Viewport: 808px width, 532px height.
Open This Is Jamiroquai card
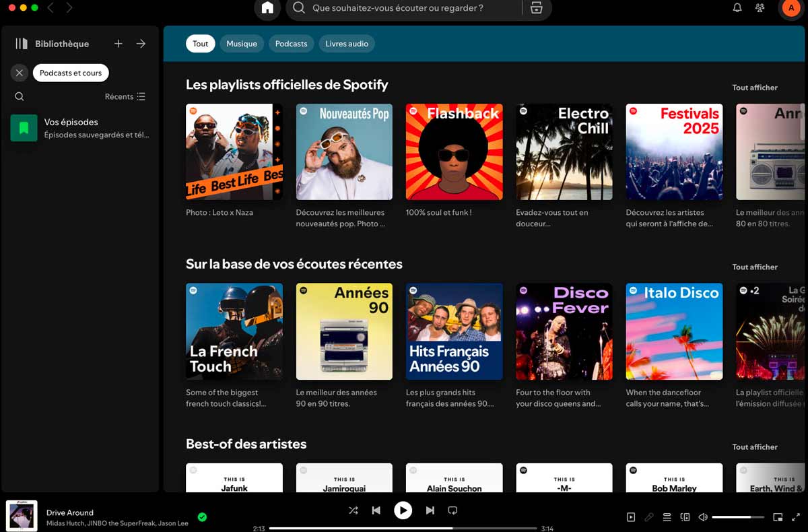tap(344, 477)
